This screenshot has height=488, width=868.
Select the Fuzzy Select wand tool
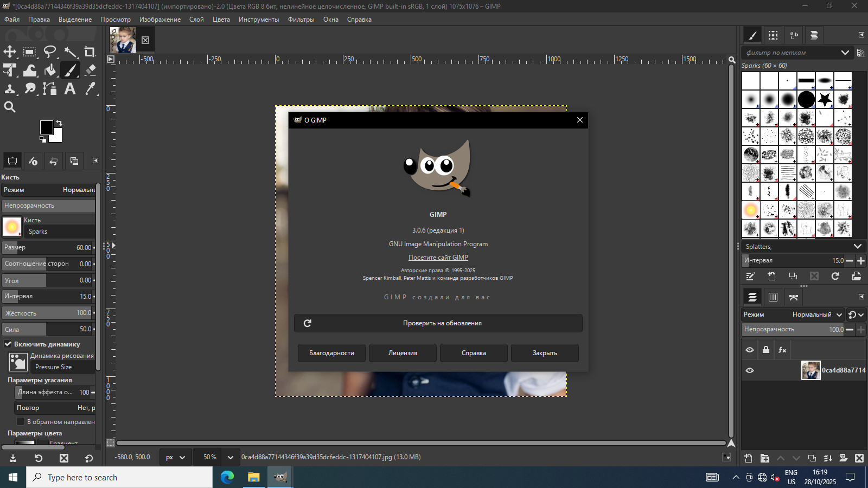coord(70,52)
